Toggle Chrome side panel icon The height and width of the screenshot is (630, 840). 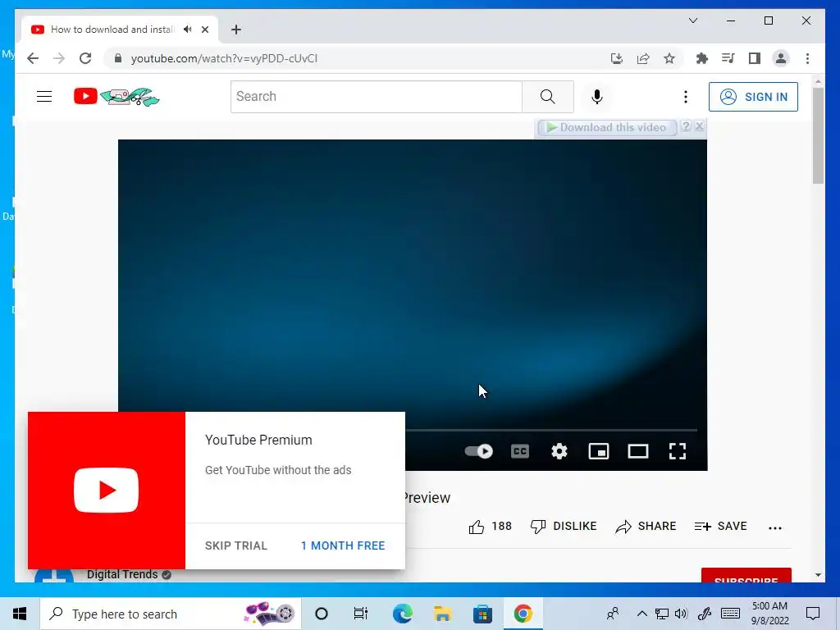click(755, 58)
